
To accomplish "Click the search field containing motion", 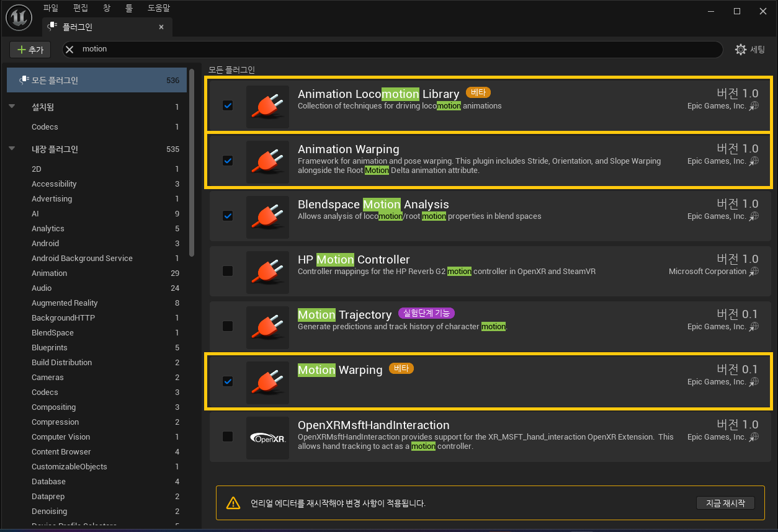I will [x=393, y=50].
